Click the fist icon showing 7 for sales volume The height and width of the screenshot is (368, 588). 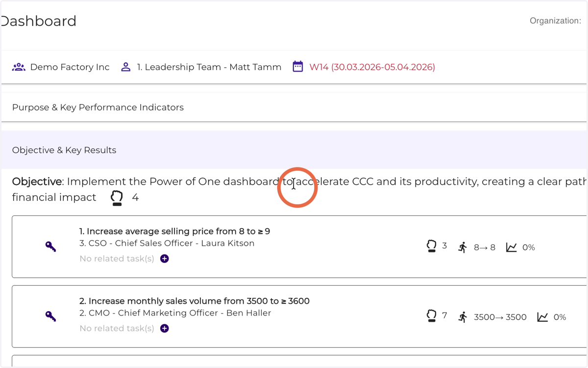pos(431,316)
